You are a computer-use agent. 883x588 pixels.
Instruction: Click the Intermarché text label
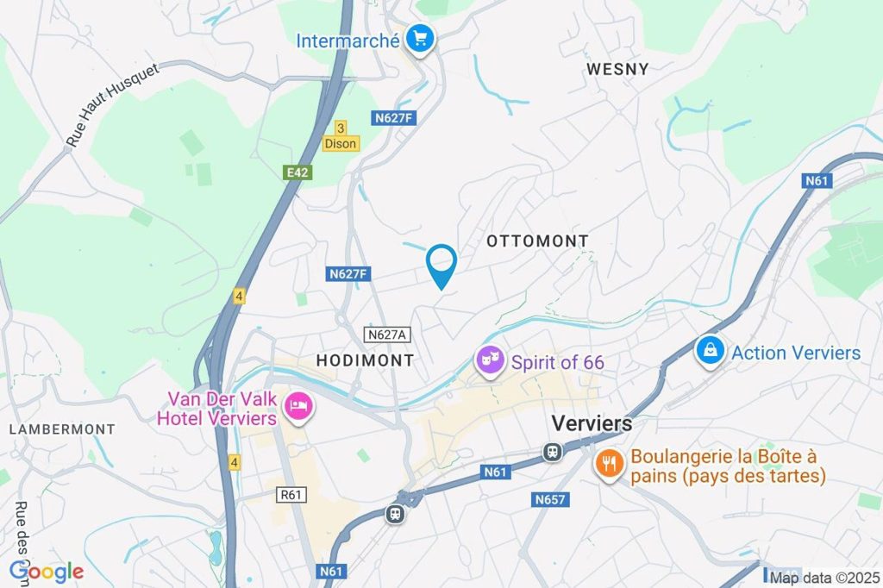[x=348, y=41]
